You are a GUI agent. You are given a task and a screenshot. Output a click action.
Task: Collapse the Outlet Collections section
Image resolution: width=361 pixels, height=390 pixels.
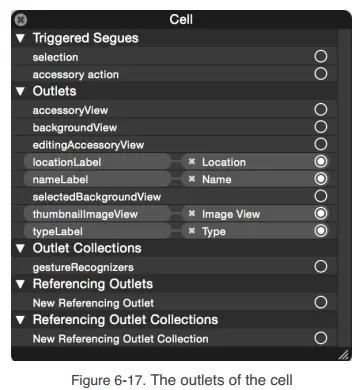click(20, 248)
